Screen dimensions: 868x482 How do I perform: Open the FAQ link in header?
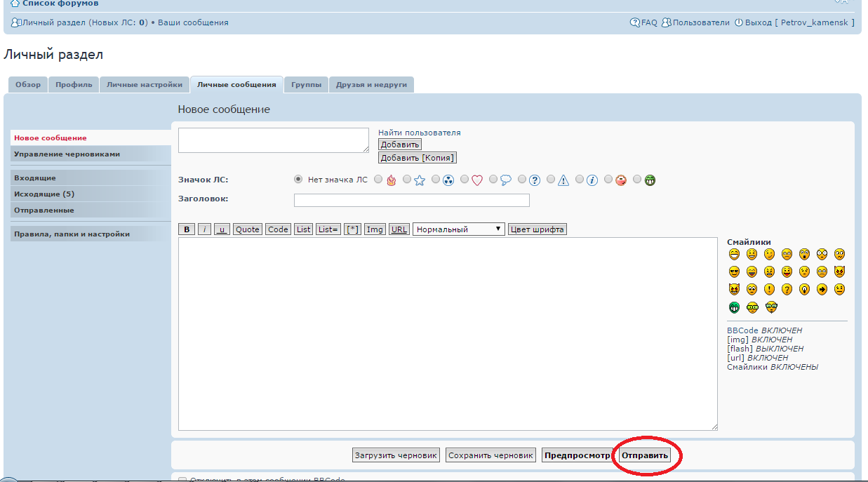coord(645,22)
